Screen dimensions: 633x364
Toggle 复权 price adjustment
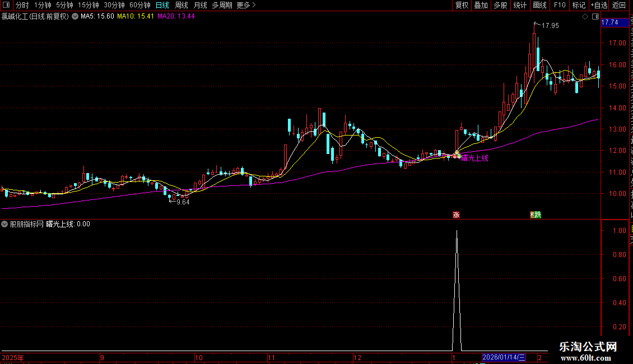[x=462, y=5]
